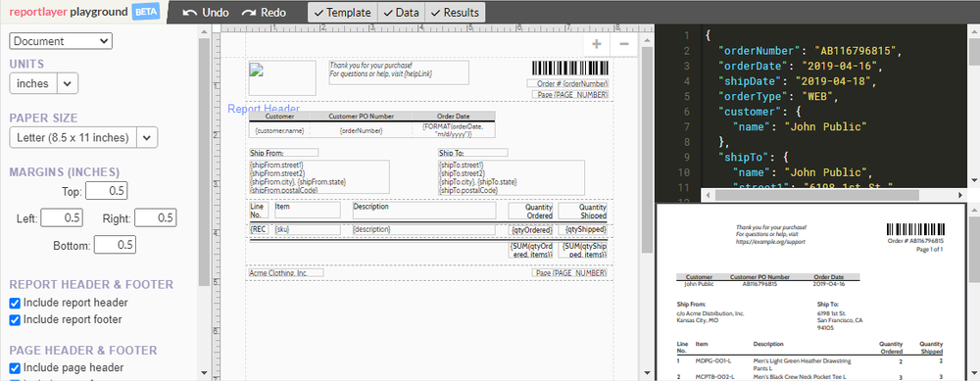Toggle the Results panel button
Screen dimensions: 980x381
455,13
